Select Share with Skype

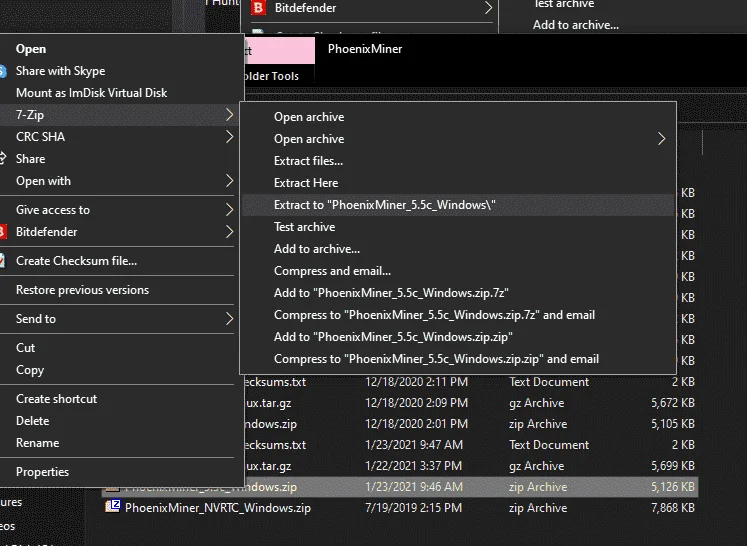tap(119, 71)
